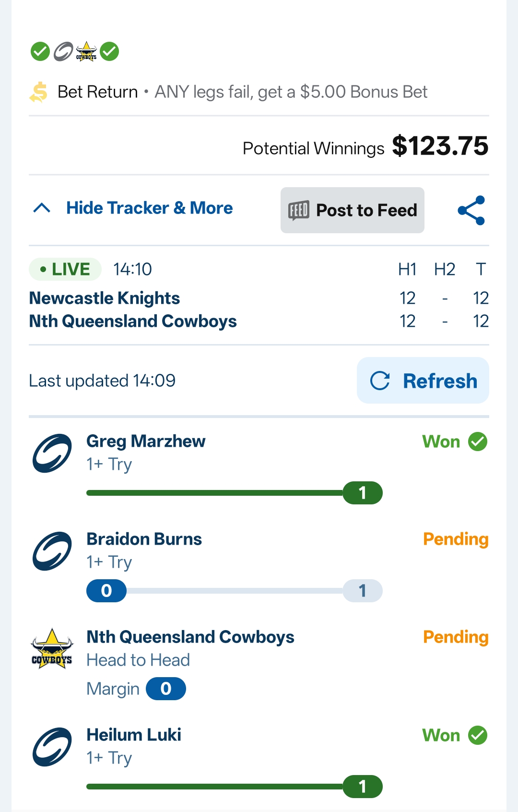The height and width of the screenshot is (812, 518).
Task: Click Heilum Luki's Won checkmark
Action: point(478,735)
